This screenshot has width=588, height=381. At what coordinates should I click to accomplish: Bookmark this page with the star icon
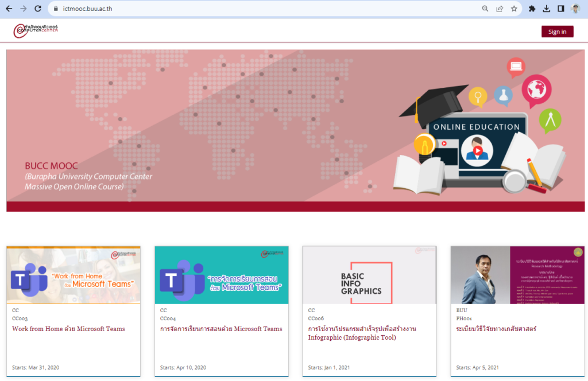[x=514, y=9]
